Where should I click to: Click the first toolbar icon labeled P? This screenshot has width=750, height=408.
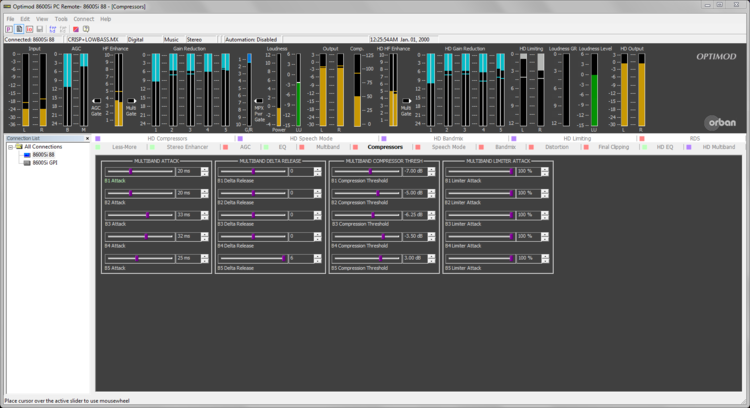(x=8, y=29)
